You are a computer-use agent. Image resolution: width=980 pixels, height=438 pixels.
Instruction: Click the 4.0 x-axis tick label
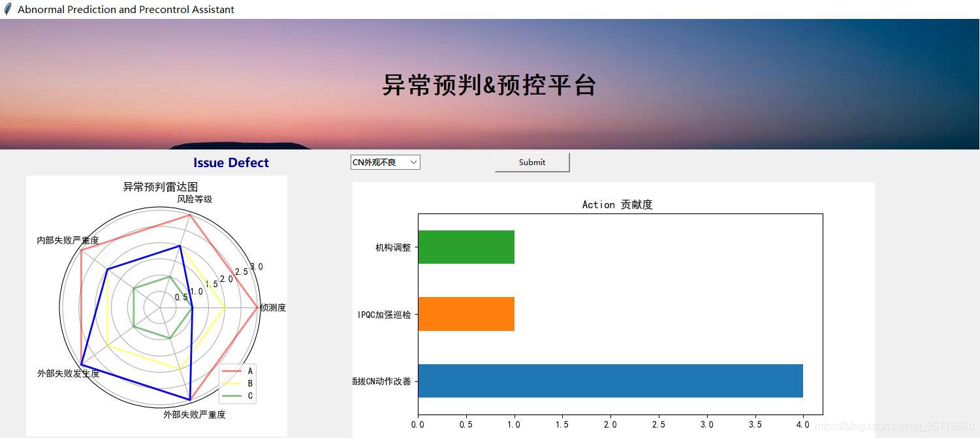(803, 425)
